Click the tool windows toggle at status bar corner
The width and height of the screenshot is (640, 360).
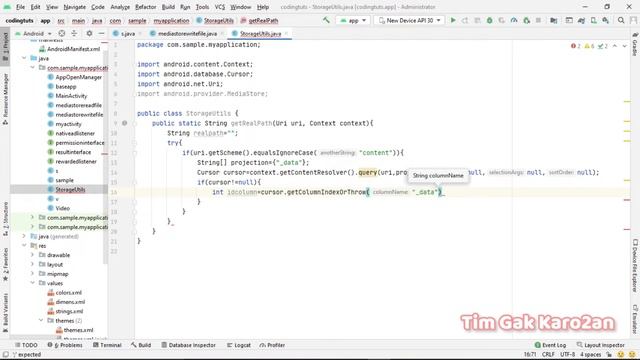pos(5,354)
